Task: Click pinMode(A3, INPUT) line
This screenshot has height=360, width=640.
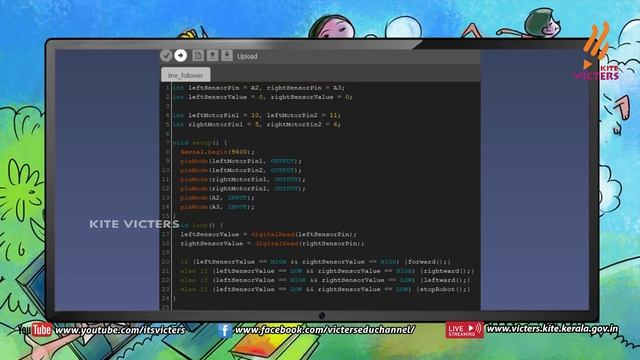Action: tap(217, 207)
